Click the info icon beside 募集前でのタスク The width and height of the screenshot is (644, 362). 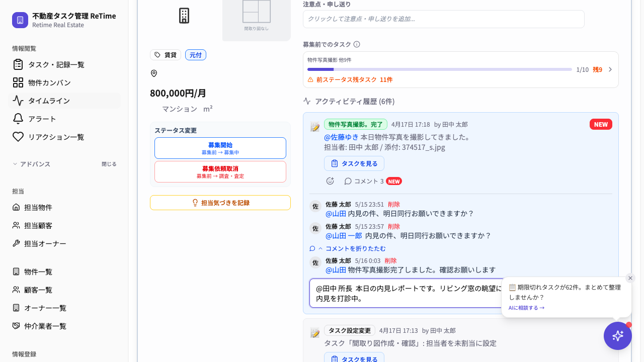click(x=357, y=44)
